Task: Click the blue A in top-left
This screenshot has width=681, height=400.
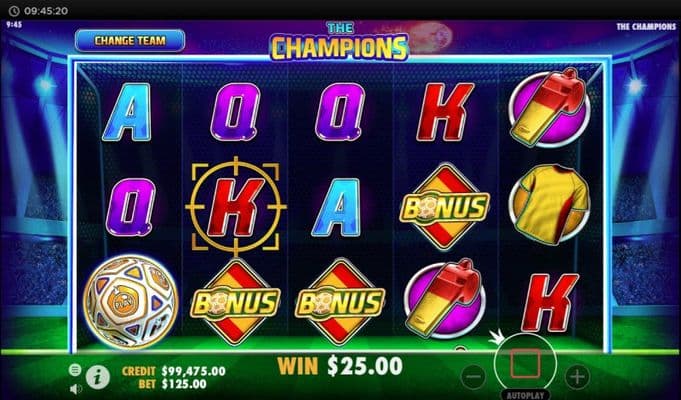Action: click(x=127, y=112)
